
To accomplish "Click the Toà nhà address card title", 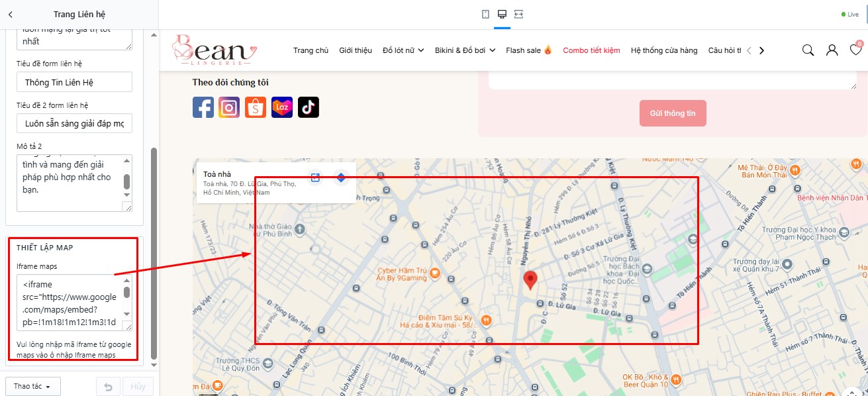I will 217,174.
